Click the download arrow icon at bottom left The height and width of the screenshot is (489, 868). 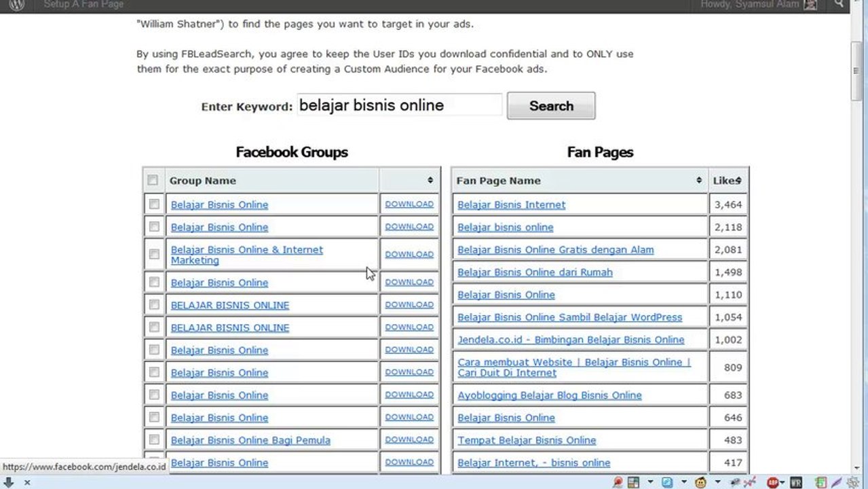click(9, 482)
